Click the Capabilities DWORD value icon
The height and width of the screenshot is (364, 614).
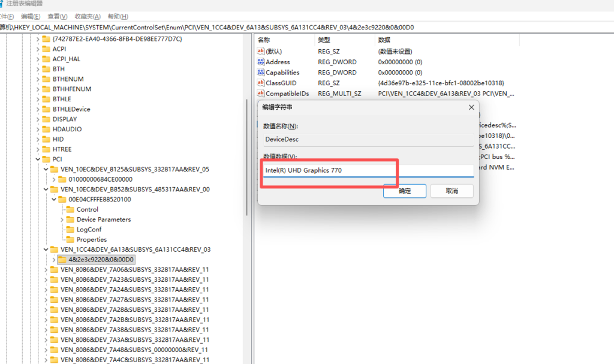point(261,73)
